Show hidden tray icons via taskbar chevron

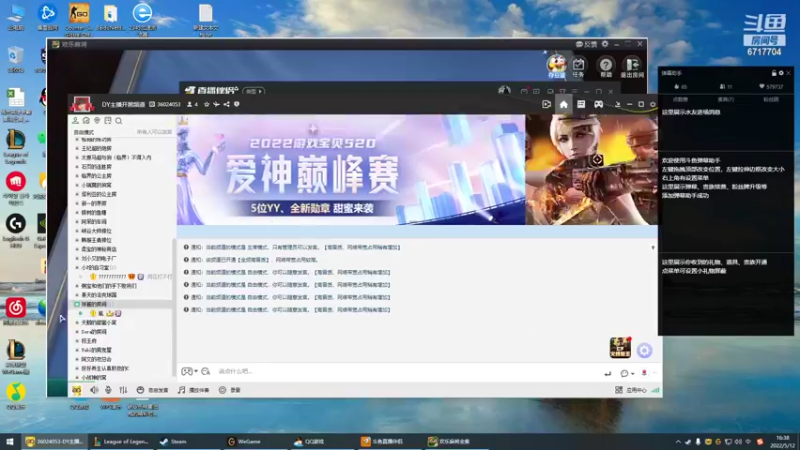coord(678,442)
